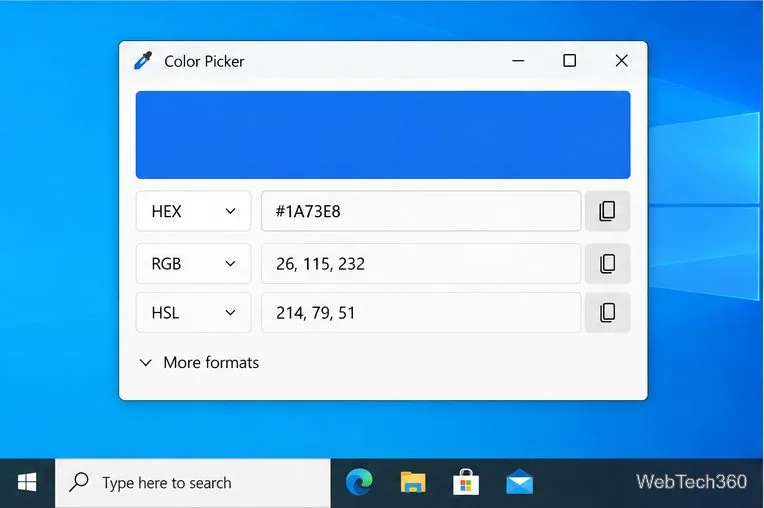Open the Mail app from the taskbar
The image size is (764, 508).
[519, 482]
